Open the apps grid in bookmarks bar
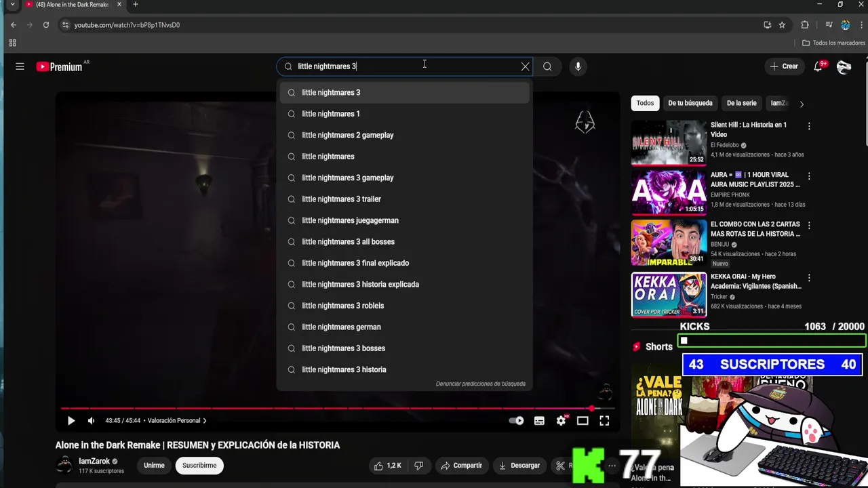The width and height of the screenshot is (868, 488). pos(12,43)
